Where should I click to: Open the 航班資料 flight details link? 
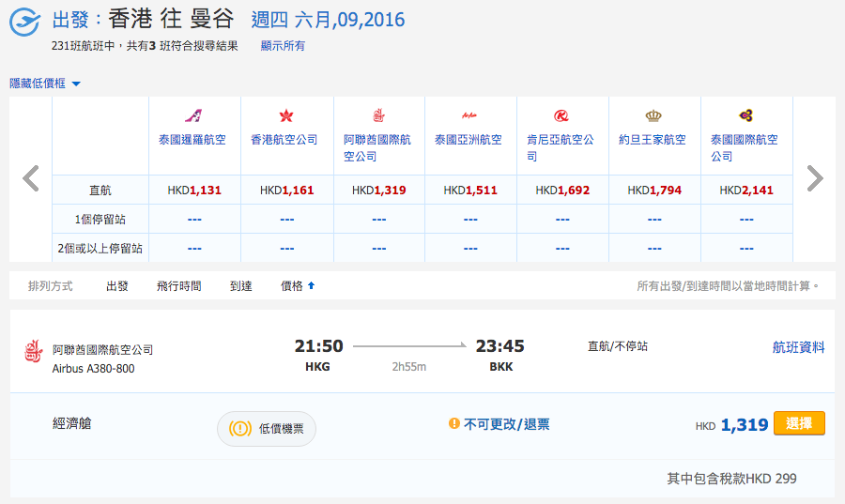tap(799, 347)
